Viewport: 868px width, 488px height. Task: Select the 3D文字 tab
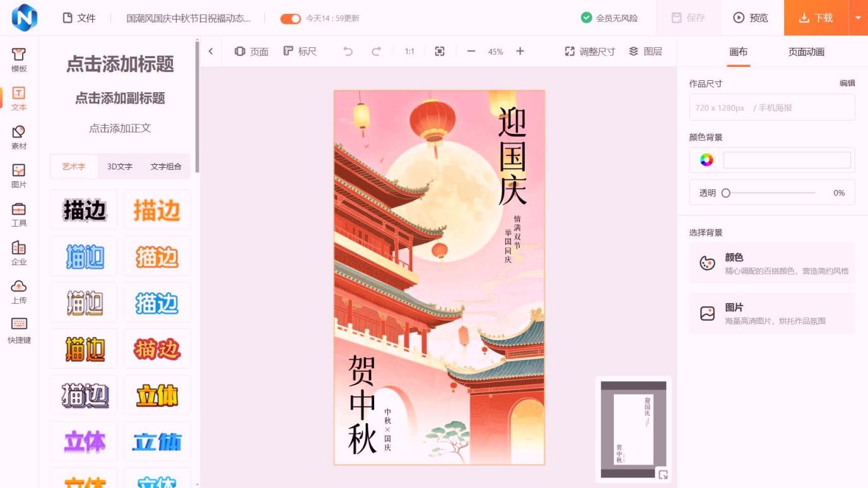(120, 167)
